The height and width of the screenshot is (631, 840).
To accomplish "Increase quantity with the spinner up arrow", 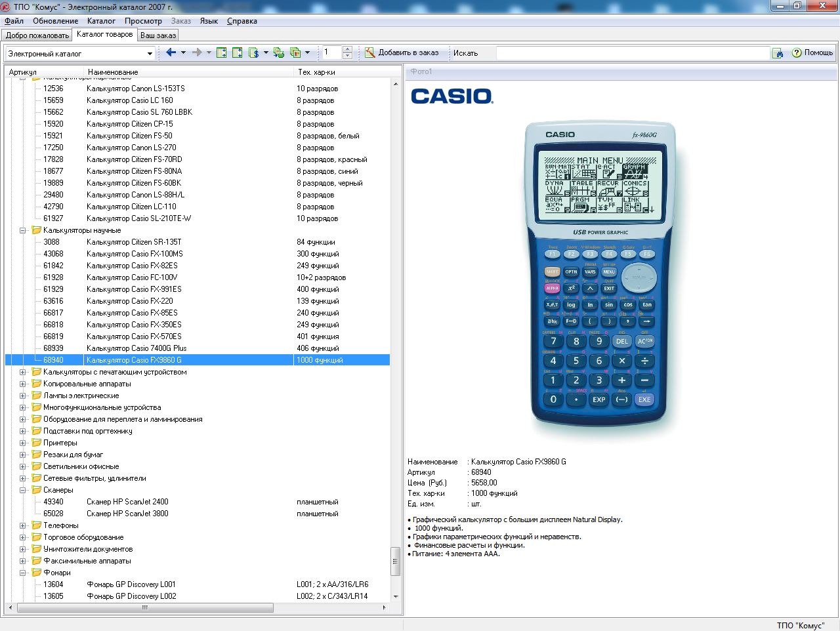I will (x=348, y=49).
